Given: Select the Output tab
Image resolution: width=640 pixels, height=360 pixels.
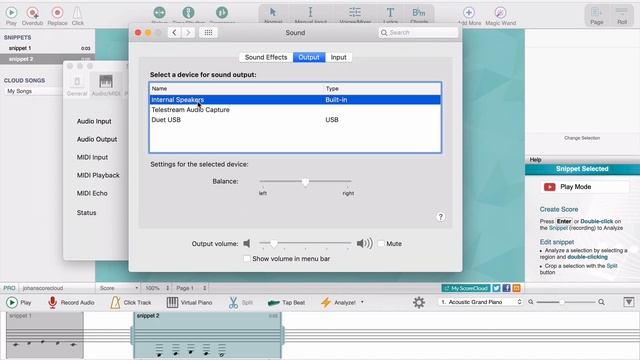Looking at the screenshot, I should click(x=309, y=58).
